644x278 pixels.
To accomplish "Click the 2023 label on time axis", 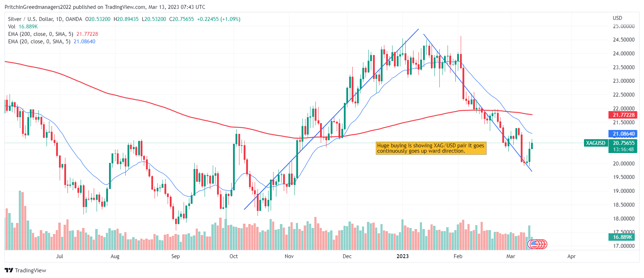I will (x=403, y=256).
